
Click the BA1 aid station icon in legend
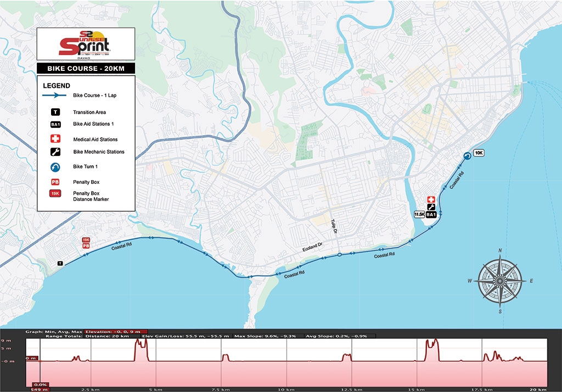coord(55,125)
